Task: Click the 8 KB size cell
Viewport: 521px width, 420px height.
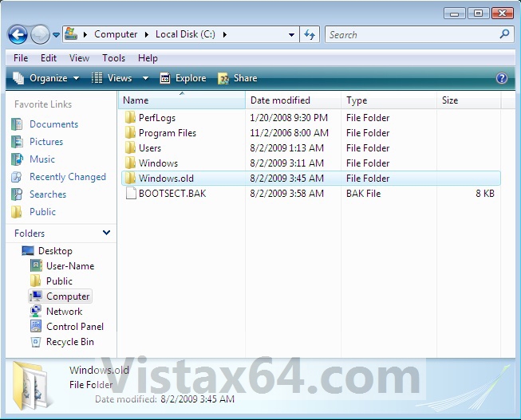Action: [485, 194]
